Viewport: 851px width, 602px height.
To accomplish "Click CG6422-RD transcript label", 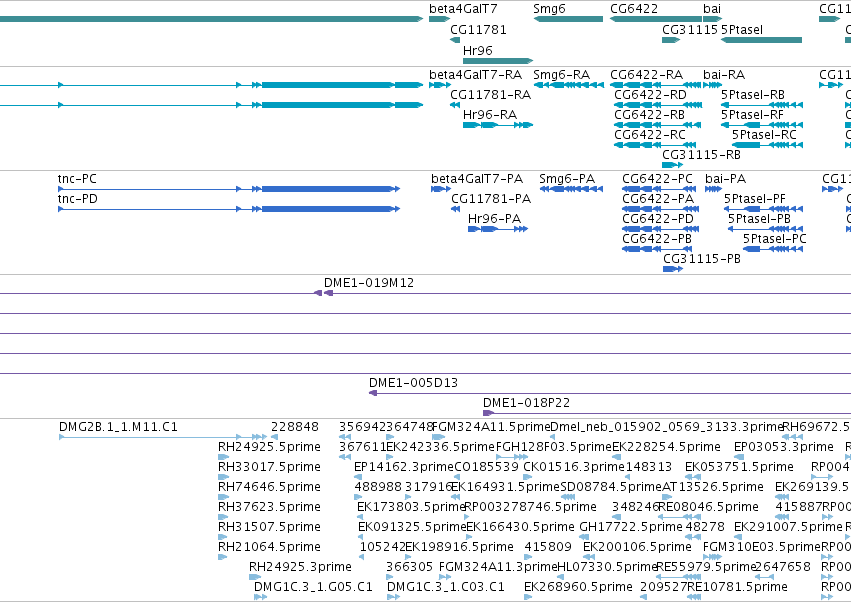I will [x=650, y=94].
